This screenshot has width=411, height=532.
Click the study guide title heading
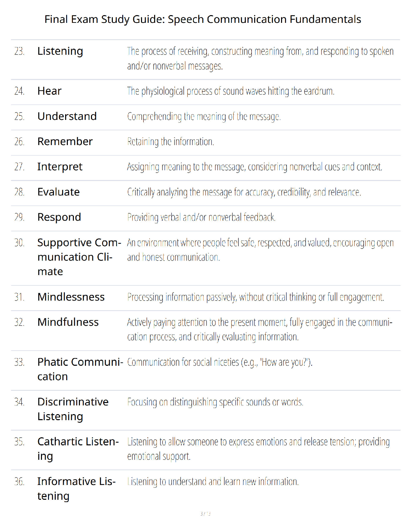pyautogui.click(x=203, y=19)
